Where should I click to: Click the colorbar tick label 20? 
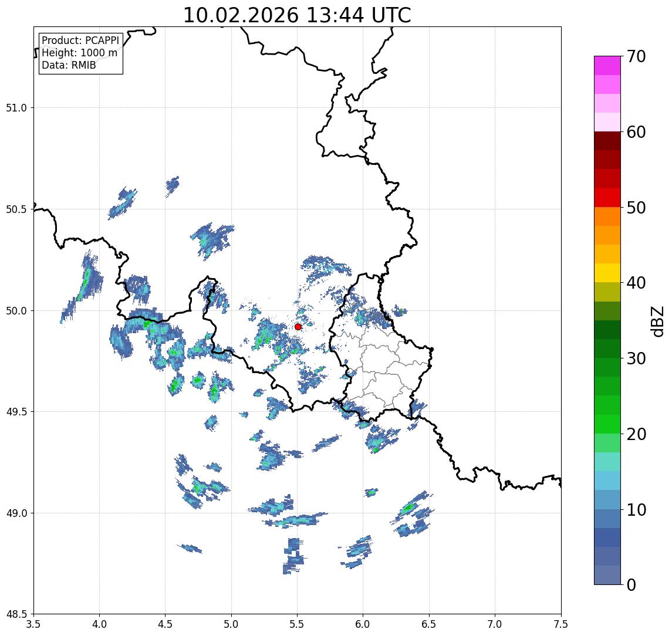click(636, 434)
